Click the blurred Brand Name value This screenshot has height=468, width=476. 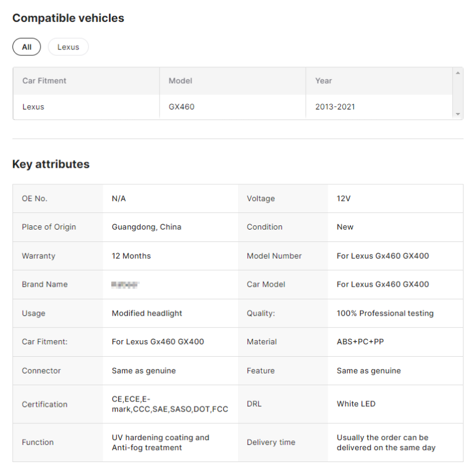coord(125,284)
